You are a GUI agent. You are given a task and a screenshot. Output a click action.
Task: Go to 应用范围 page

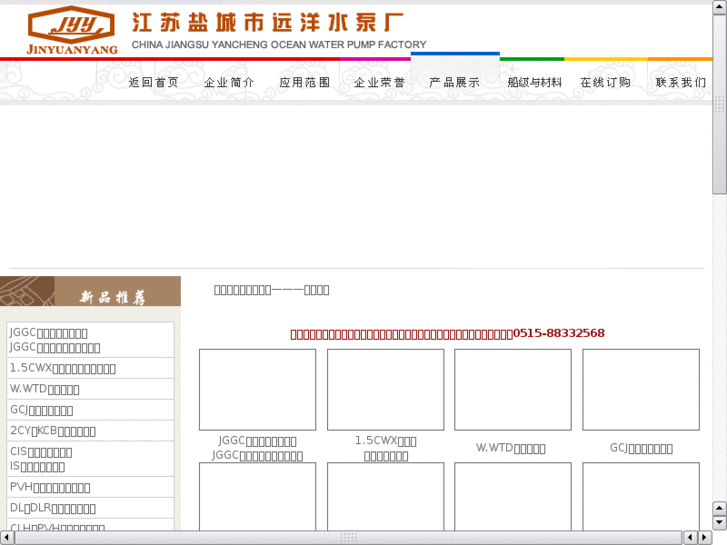[305, 83]
